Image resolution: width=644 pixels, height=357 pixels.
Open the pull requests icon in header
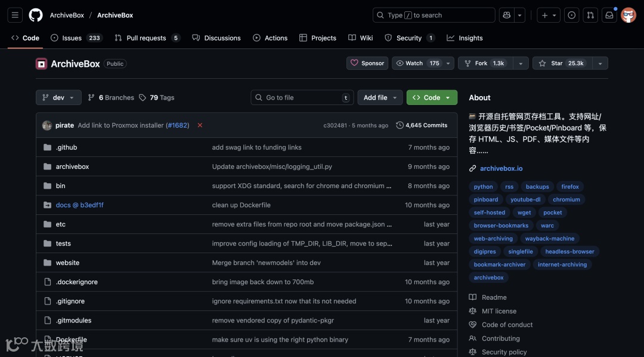tap(590, 15)
